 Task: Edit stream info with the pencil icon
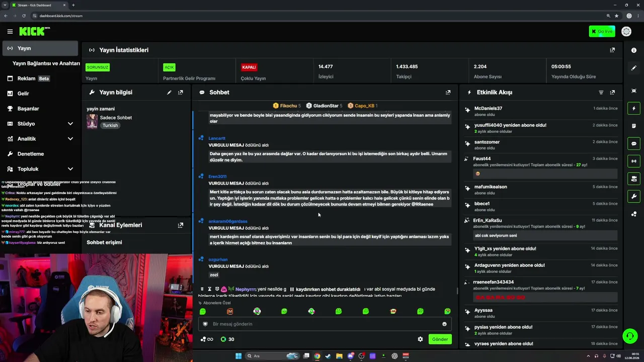click(169, 93)
